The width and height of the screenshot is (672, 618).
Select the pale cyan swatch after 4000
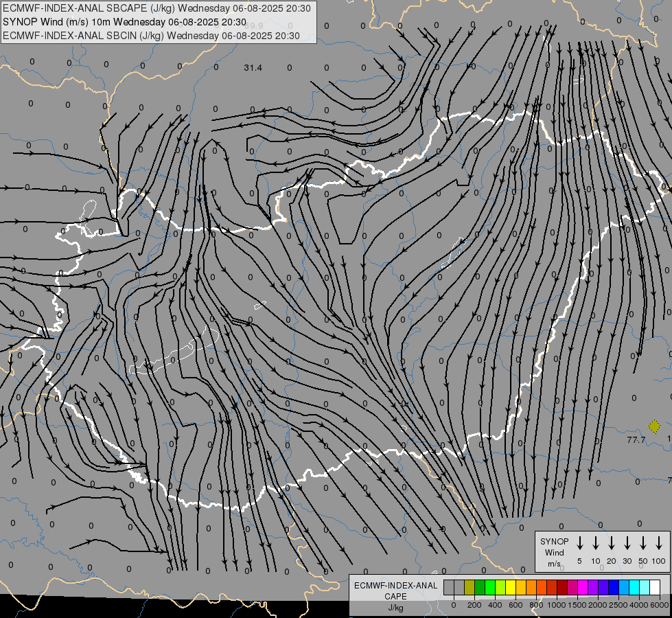pos(644,587)
